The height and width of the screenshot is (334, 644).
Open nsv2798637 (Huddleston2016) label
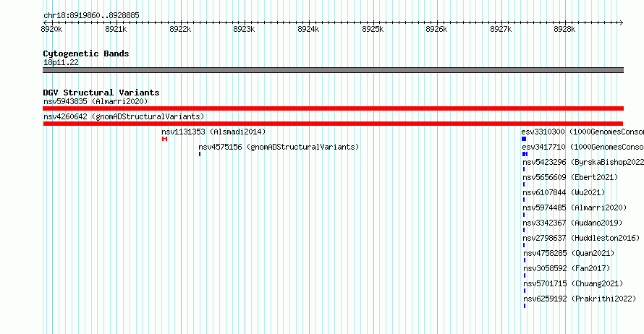(581, 238)
